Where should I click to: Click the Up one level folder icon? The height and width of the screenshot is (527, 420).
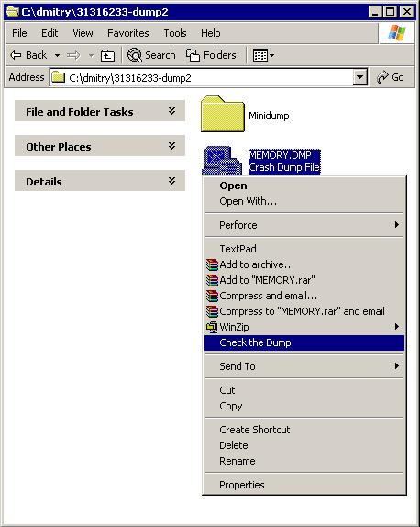108,55
